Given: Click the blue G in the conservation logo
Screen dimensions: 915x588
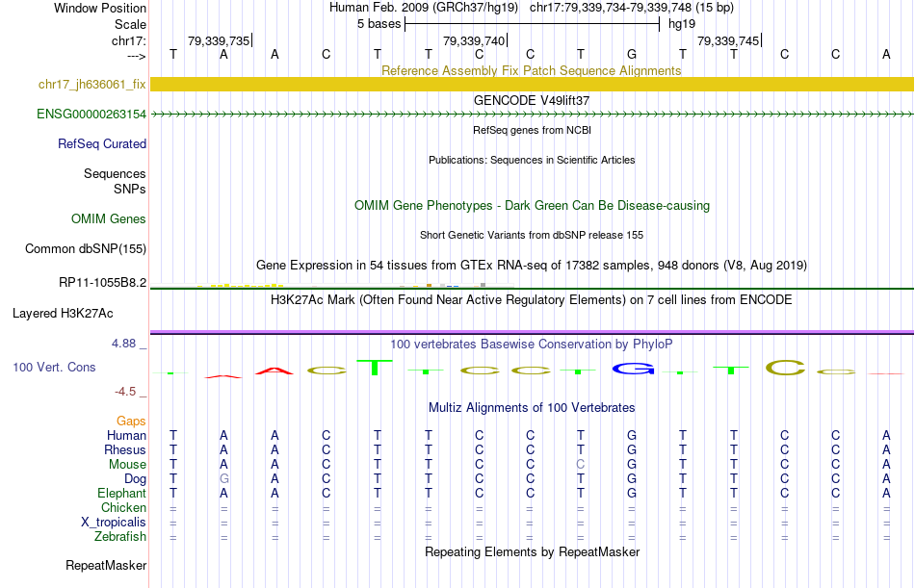Looking at the screenshot, I should pos(633,369).
